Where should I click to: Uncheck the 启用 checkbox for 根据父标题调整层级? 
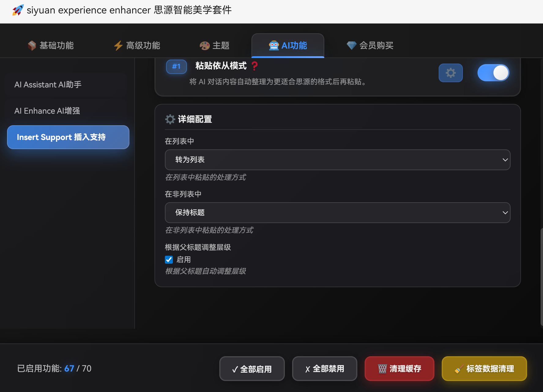(169, 260)
